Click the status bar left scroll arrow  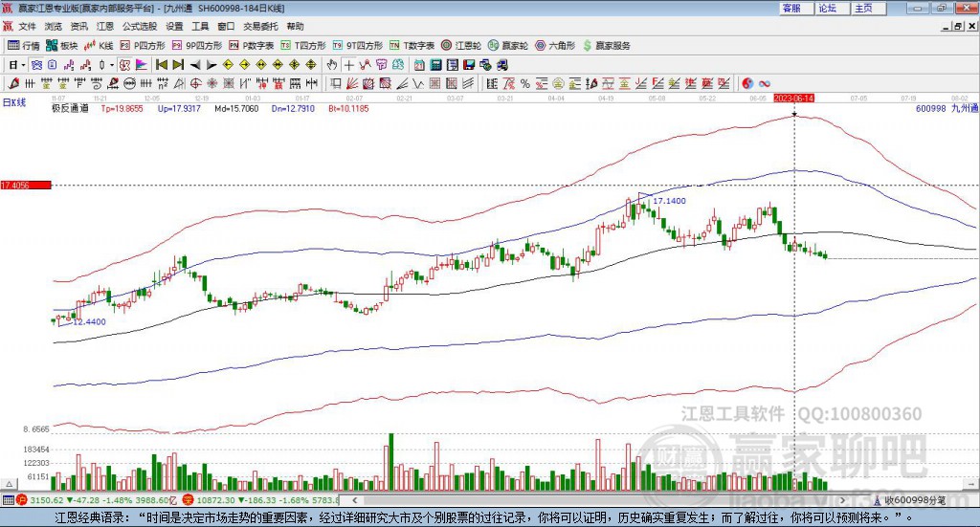(x=354, y=500)
